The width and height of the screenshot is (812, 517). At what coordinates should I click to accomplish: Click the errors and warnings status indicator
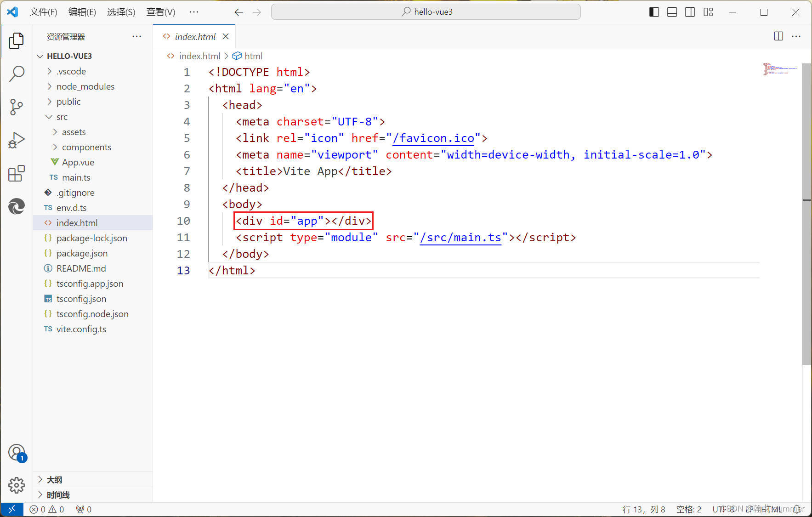[47, 509]
